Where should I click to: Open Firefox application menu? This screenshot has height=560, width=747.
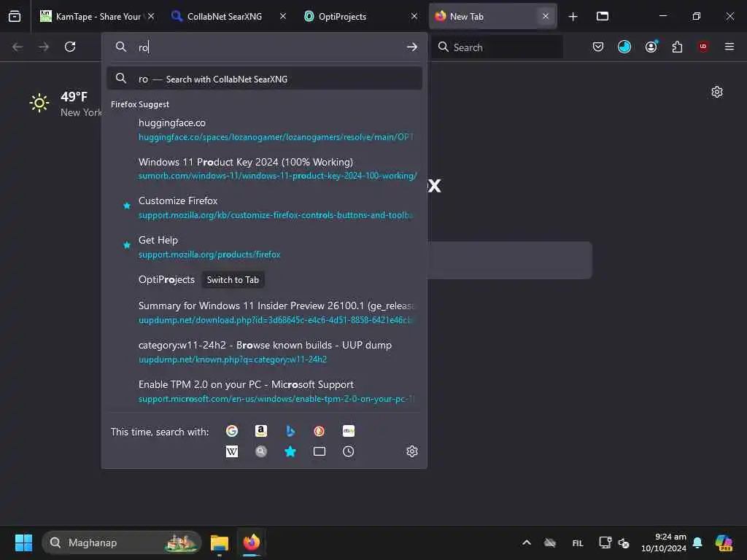[x=729, y=47]
